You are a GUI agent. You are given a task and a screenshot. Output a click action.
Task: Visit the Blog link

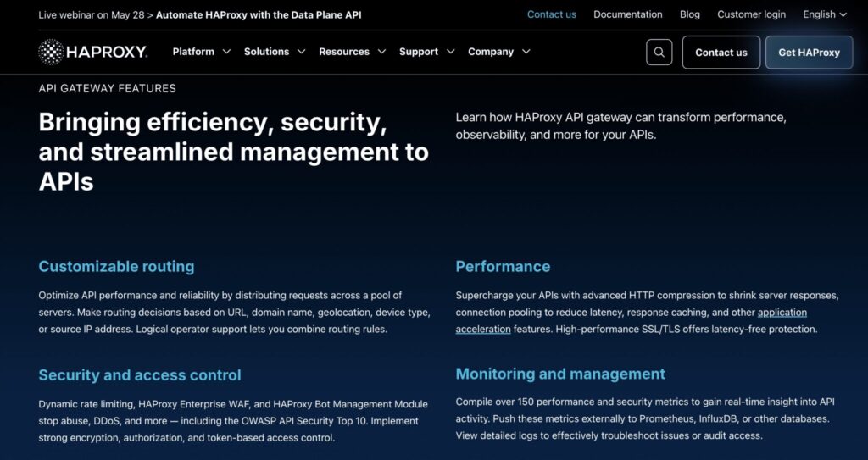click(x=690, y=15)
